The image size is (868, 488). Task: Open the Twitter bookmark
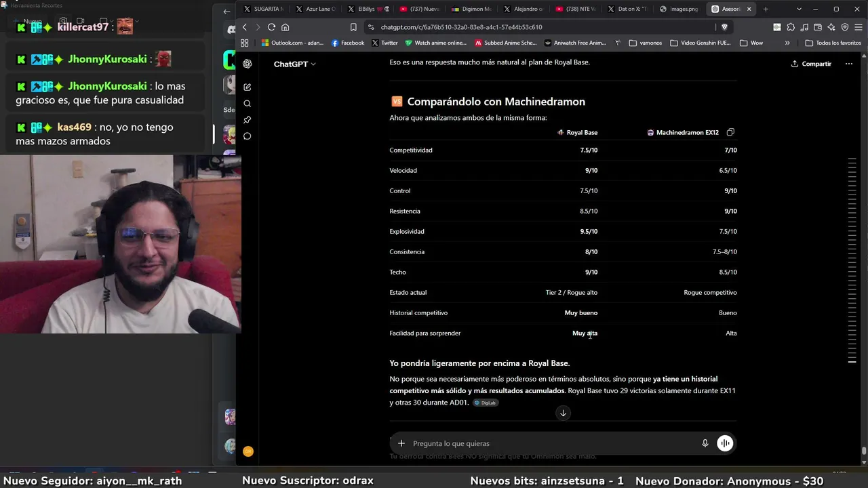tap(384, 43)
